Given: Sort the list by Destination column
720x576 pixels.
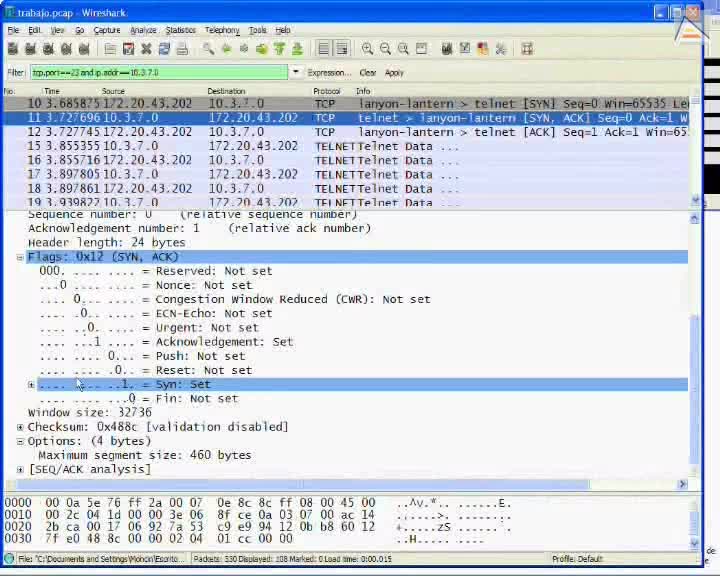Looking at the screenshot, I should click(x=226, y=91).
